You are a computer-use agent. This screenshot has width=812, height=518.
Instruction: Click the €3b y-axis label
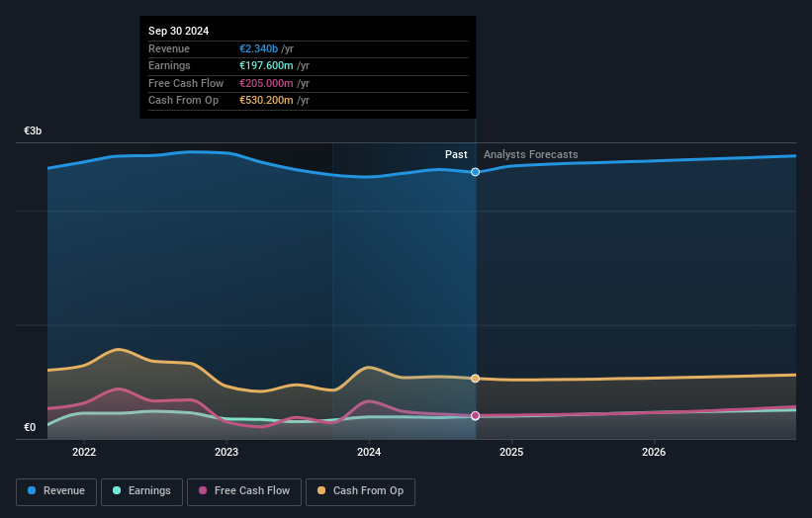pos(33,130)
